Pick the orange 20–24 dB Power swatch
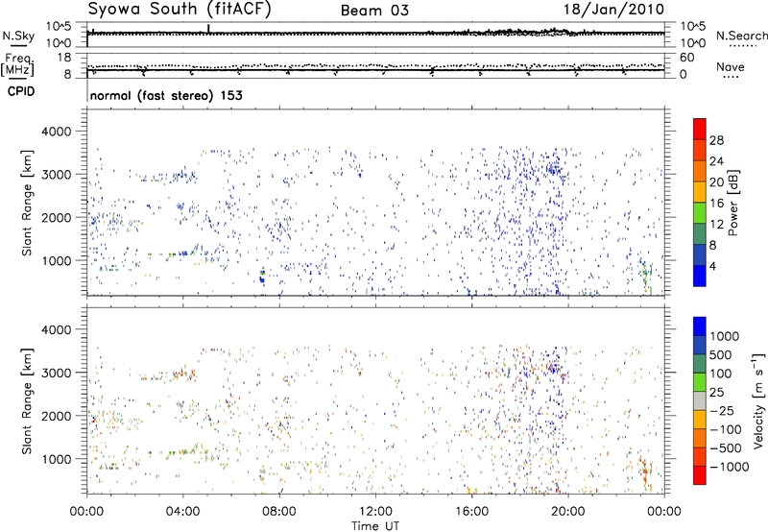This screenshot has height=532, width=768. [700, 171]
